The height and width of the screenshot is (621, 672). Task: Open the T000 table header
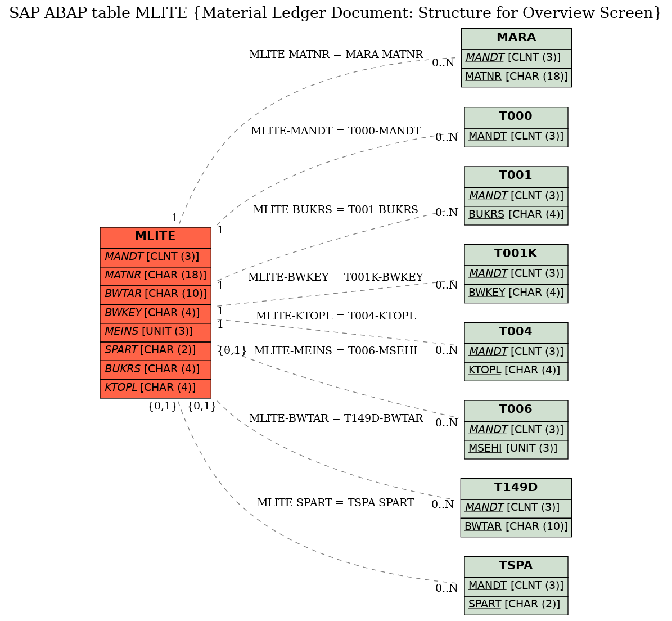[x=516, y=118]
